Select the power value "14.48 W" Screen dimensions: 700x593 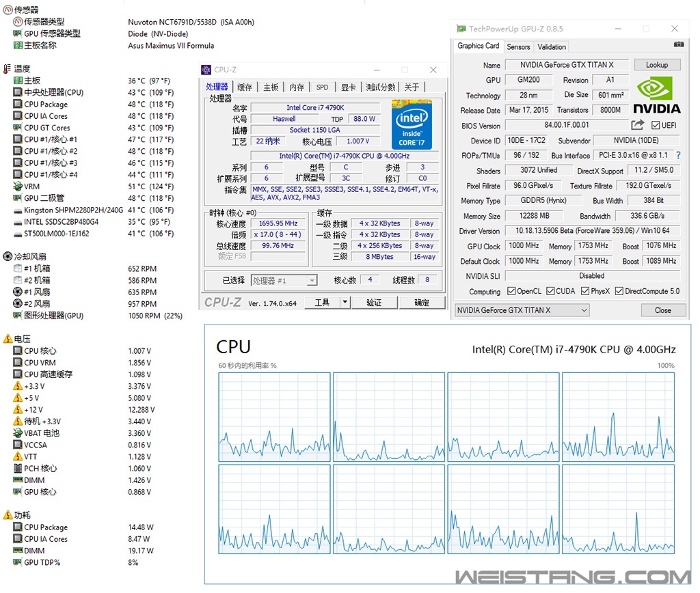coord(141,527)
